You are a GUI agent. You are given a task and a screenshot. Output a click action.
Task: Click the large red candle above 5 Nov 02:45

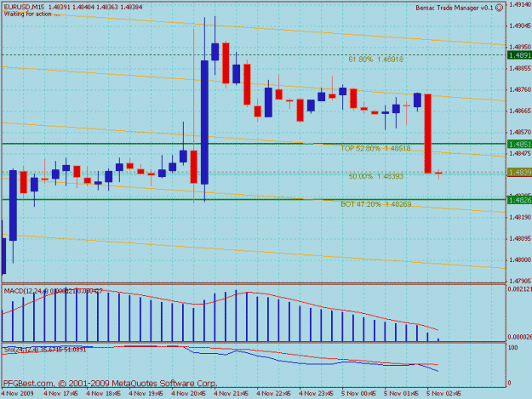tap(428, 134)
